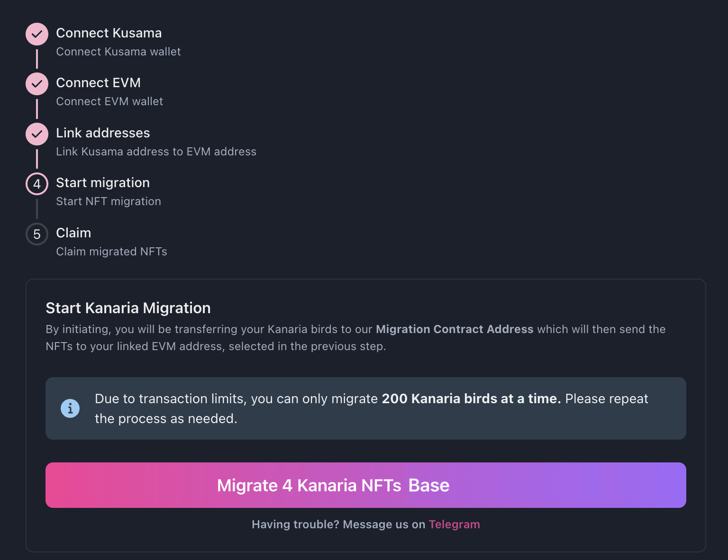Click the Start Kanaria Migration heading

[x=128, y=308]
